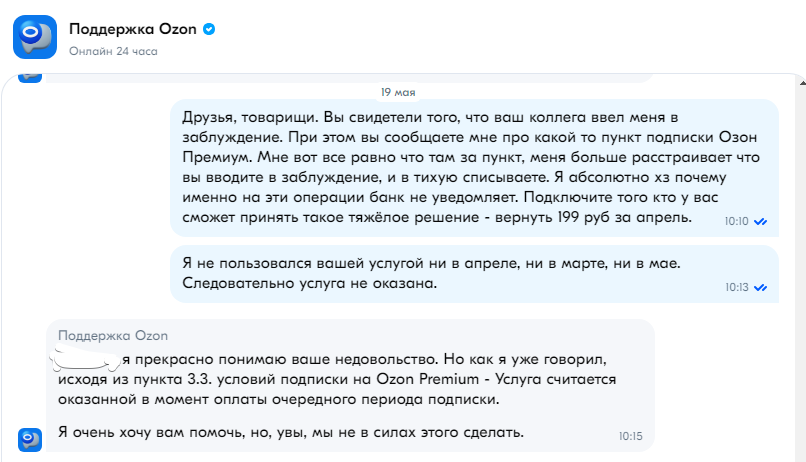Click the line Я очень хочу вам помочь
Screen dimensions: 806x462
coord(290,431)
